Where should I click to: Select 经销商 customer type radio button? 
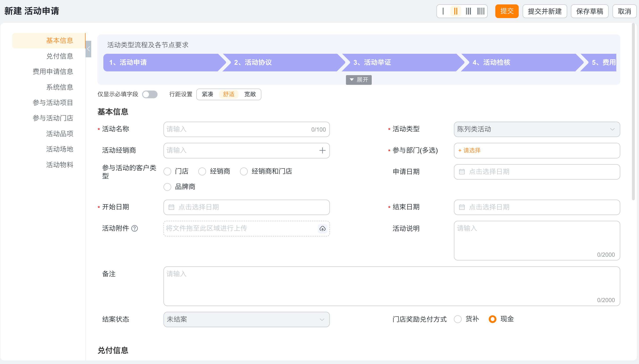pyautogui.click(x=202, y=171)
